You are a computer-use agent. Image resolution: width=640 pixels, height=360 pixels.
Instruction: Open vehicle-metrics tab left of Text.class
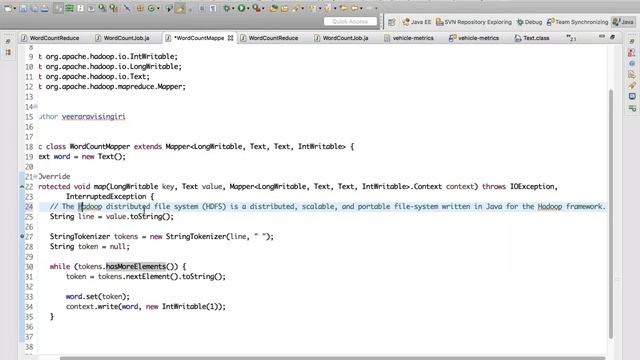tap(474, 38)
